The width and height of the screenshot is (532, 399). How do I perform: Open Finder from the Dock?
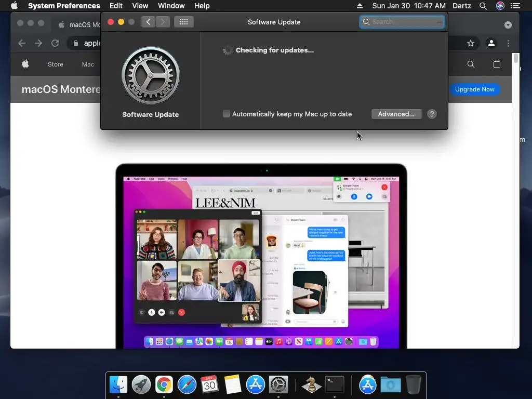pos(118,385)
